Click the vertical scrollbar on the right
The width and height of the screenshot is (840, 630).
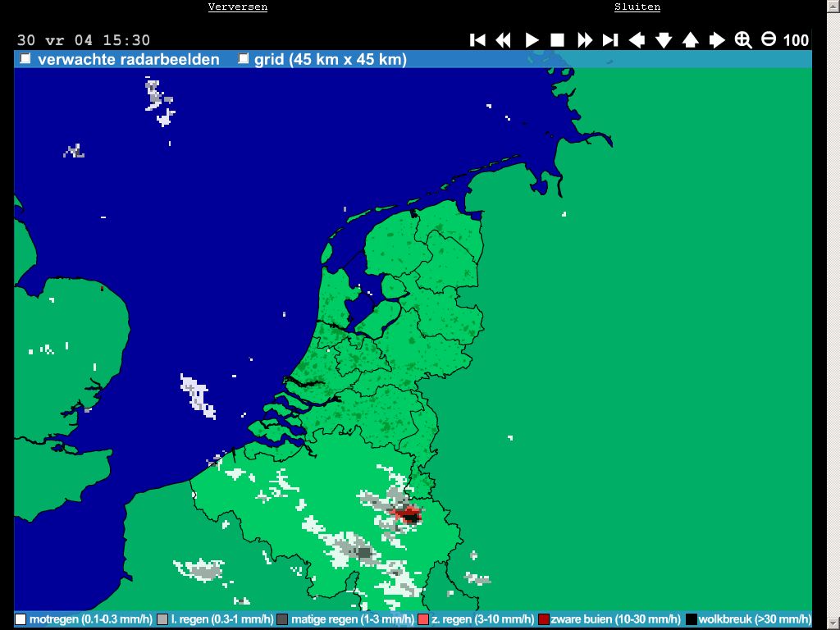tap(833, 315)
